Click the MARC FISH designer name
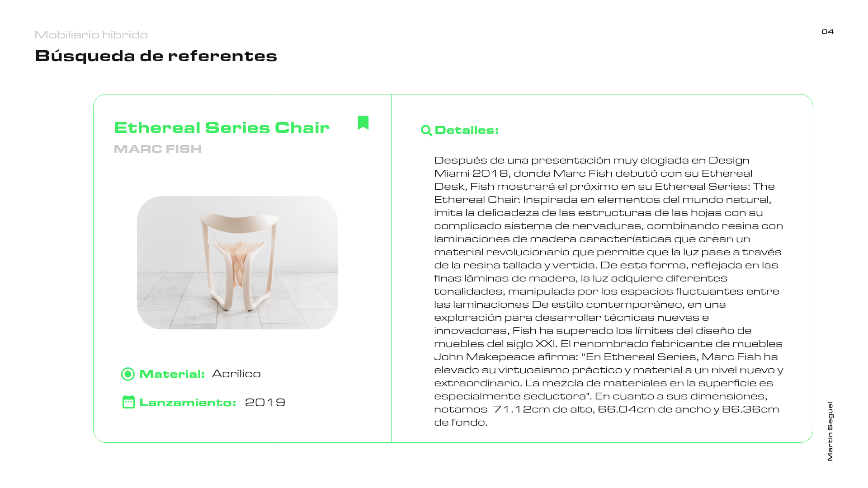Viewport: 868px width, 488px height. tap(158, 149)
